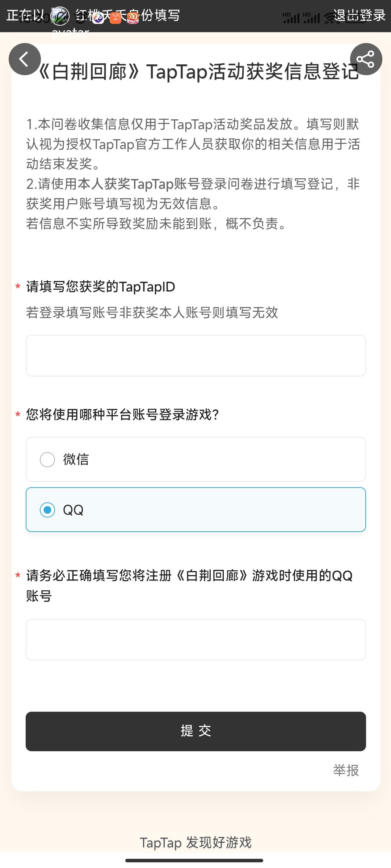This screenshot has height=868, width=391.
Task: Tap the HD signal strength icon
Action: click(x=291, y=17)
